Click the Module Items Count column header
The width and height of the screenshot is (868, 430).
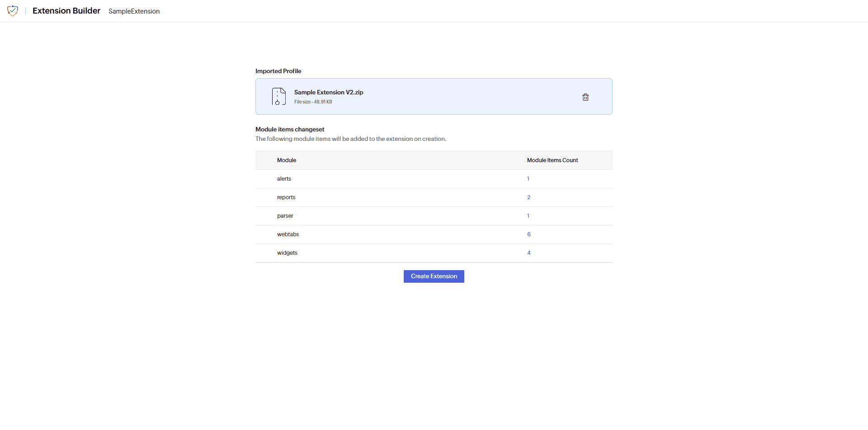click(x=552, y=160)
